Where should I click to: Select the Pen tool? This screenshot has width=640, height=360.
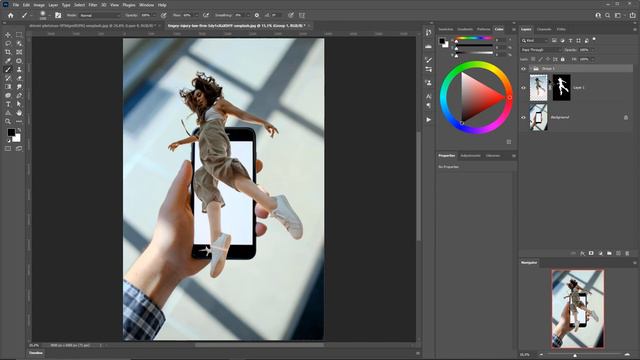[x=19, y=96]
